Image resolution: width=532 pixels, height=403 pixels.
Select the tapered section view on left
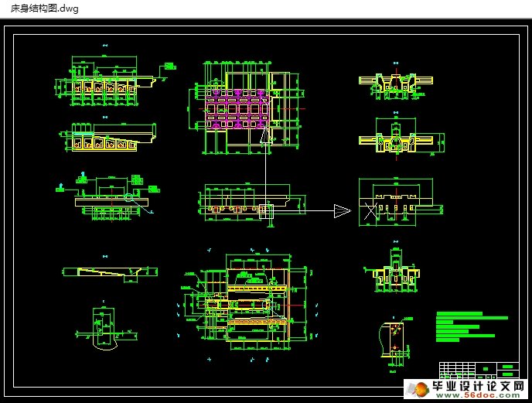pos(108,138)
